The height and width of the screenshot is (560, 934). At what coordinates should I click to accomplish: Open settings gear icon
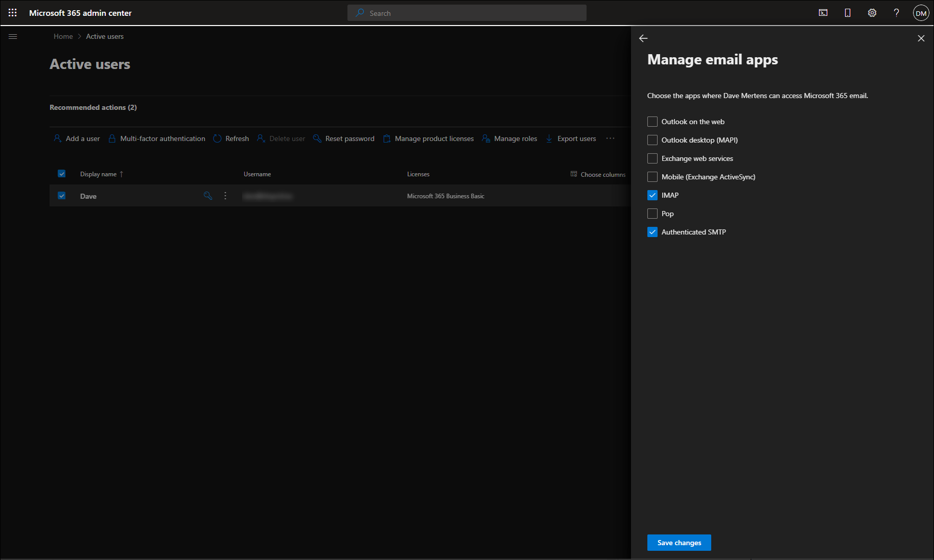[872, 13]
